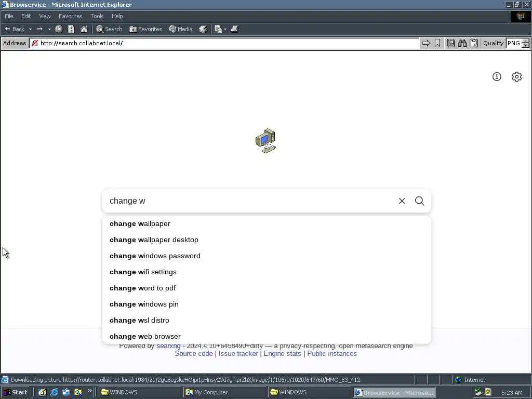Open the File menu
The width and height of the screenshot is (532, 399).
(x=9, y=16)
